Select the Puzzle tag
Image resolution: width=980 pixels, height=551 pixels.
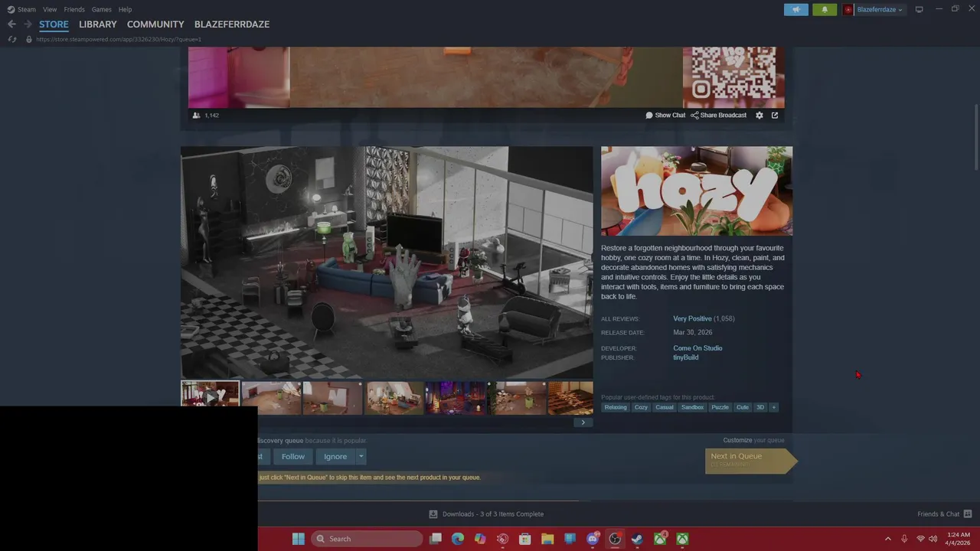[x=720, y=407]
